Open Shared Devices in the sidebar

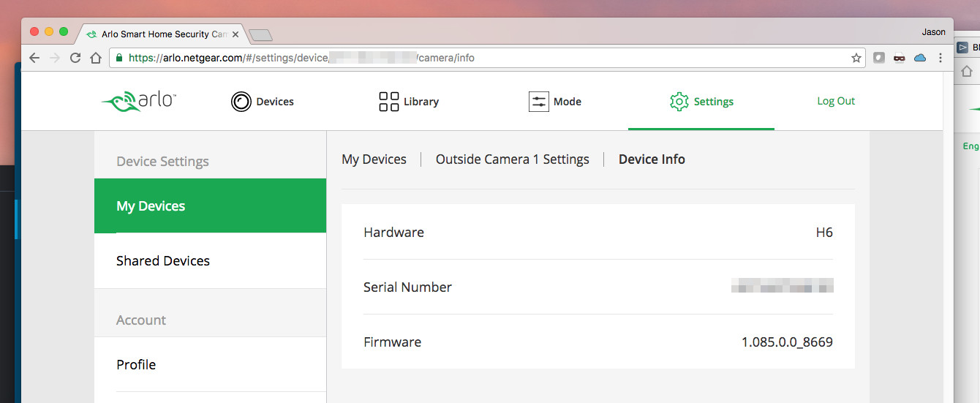pos(210,261)
